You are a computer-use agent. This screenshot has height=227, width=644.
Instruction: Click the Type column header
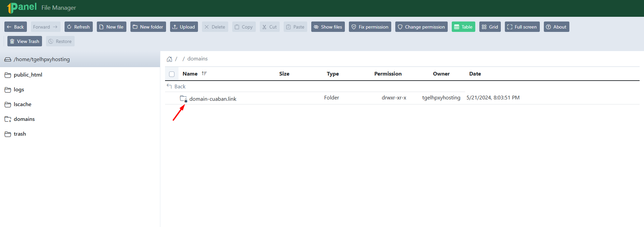tap(333, 74)
